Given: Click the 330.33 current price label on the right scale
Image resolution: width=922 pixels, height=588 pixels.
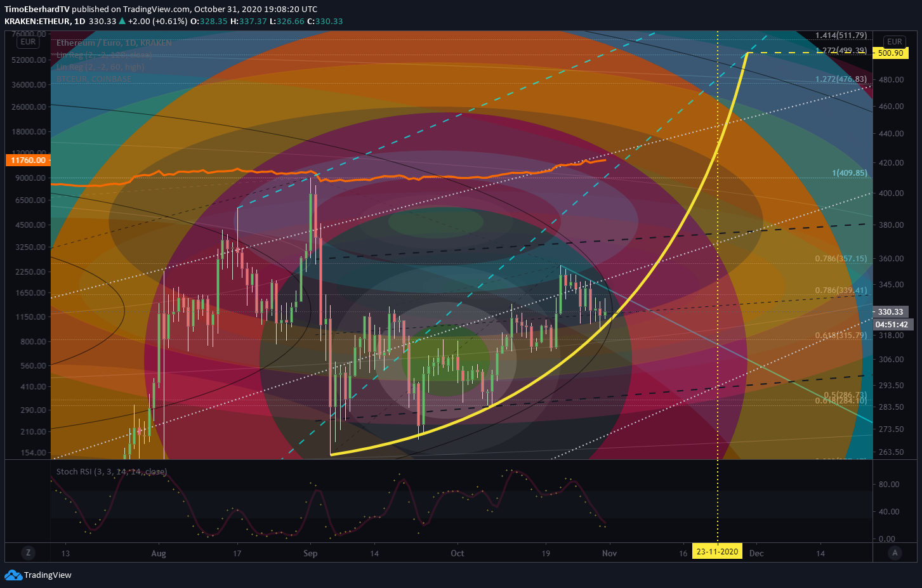Looking at the screenshot, I should pyautogui.click(x=890, y=311).
